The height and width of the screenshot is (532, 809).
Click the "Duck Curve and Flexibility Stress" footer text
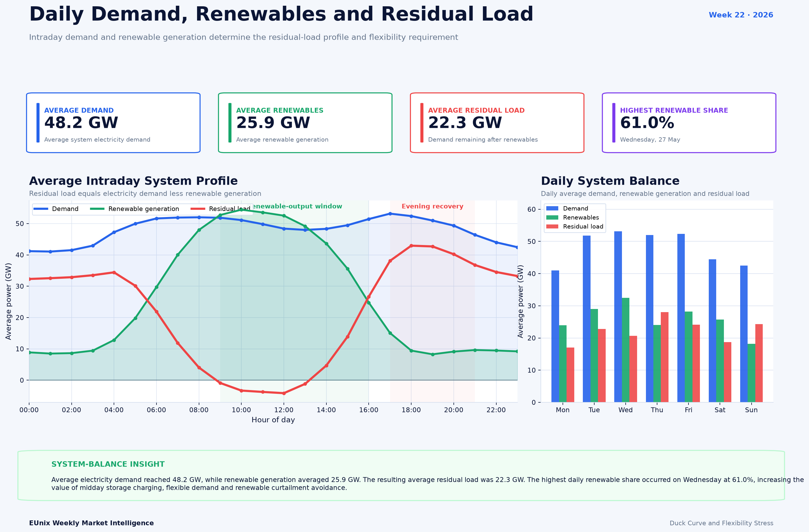pos(721,523)
